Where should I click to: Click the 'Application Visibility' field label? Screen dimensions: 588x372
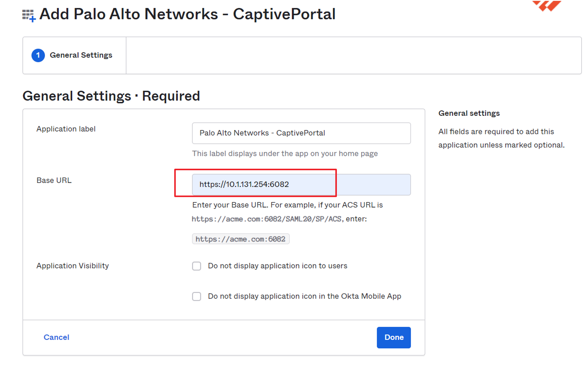(72, 266)
